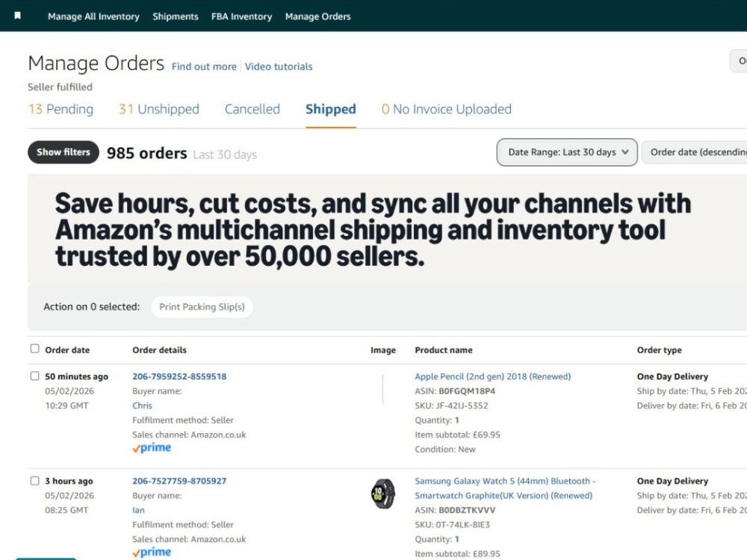Click the Apple Pencil product thumbnail
Viewport: 747px width, 560px height.
(382, 389)
